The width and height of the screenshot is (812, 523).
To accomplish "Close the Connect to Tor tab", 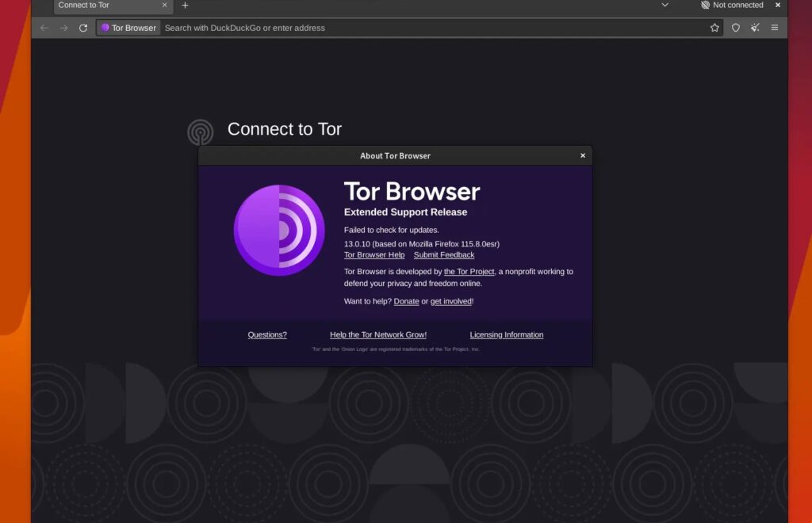I will coord(165,6).
